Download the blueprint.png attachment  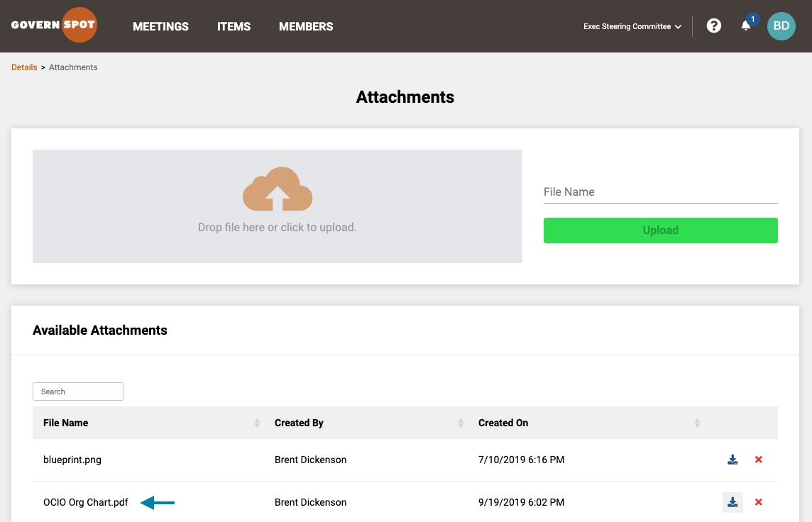(x=733, y=460)
